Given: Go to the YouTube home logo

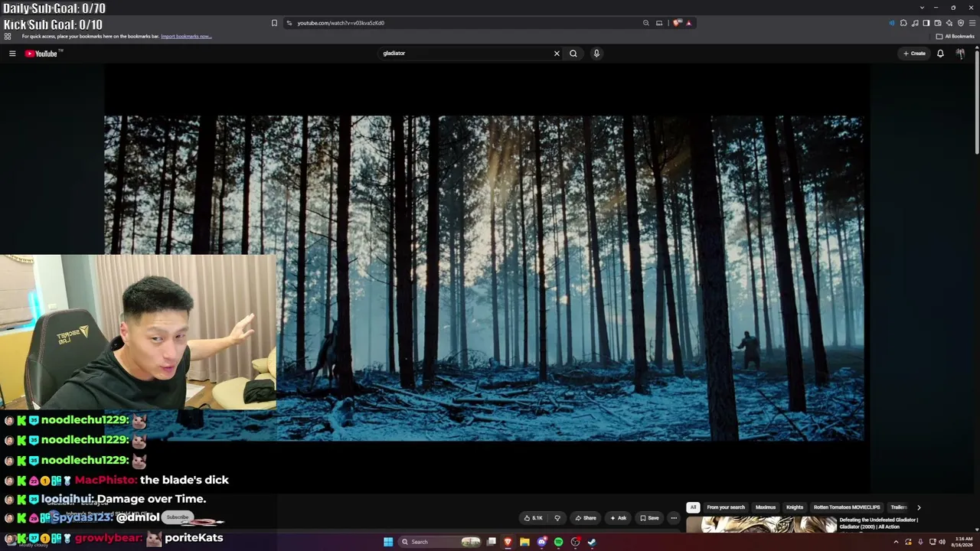Looking at the screenshot, I should 41,54.
